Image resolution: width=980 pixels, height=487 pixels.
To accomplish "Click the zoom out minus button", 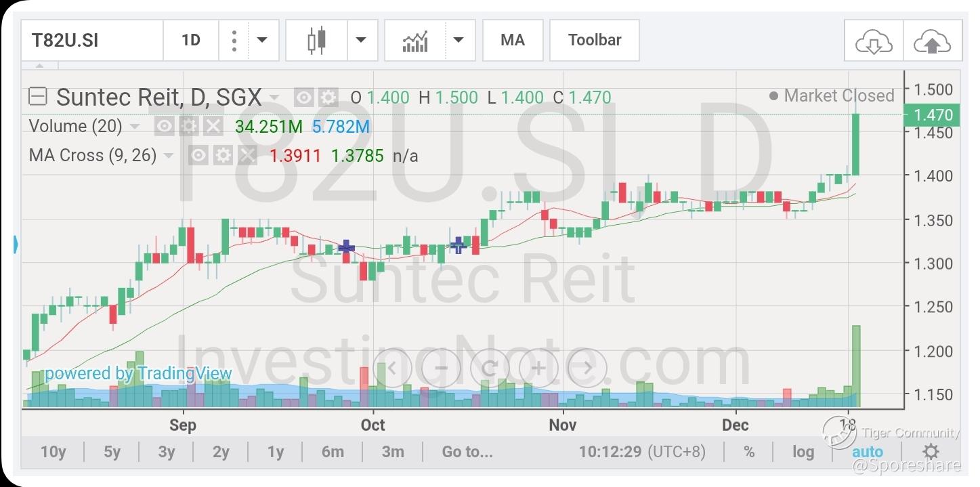I will 441,368.
